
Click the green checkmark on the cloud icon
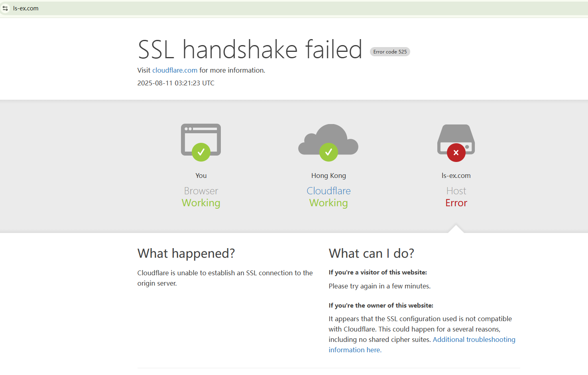(328, 152)
